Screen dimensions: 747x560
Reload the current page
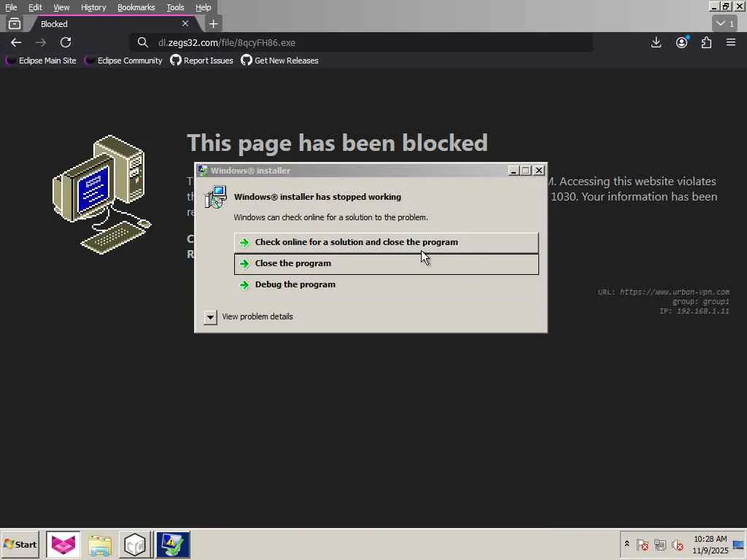66,42
